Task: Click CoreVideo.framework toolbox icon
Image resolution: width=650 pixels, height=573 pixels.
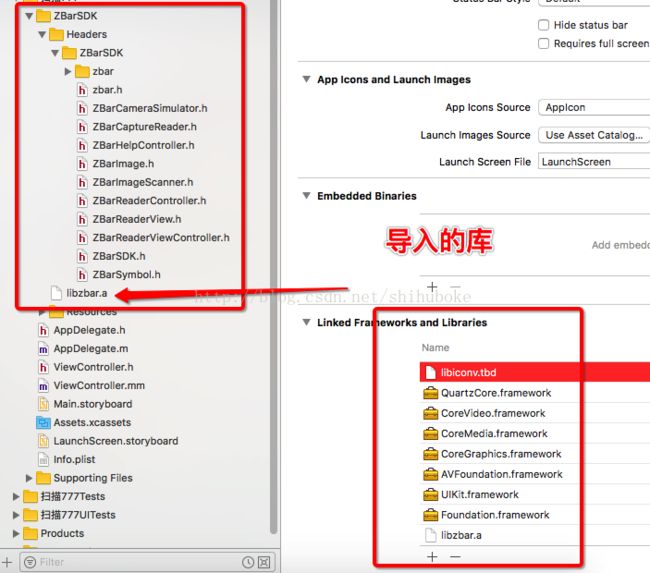Action: coord(430,413)
